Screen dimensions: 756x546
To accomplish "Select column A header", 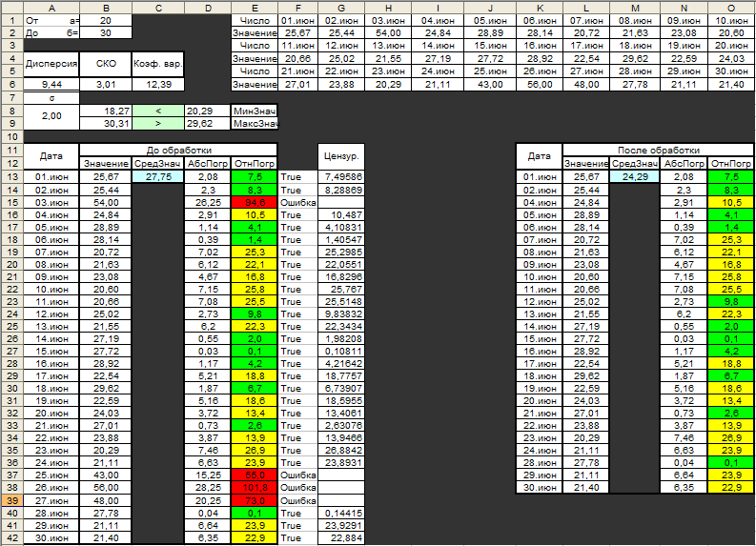I will click(x=51, y=9).
